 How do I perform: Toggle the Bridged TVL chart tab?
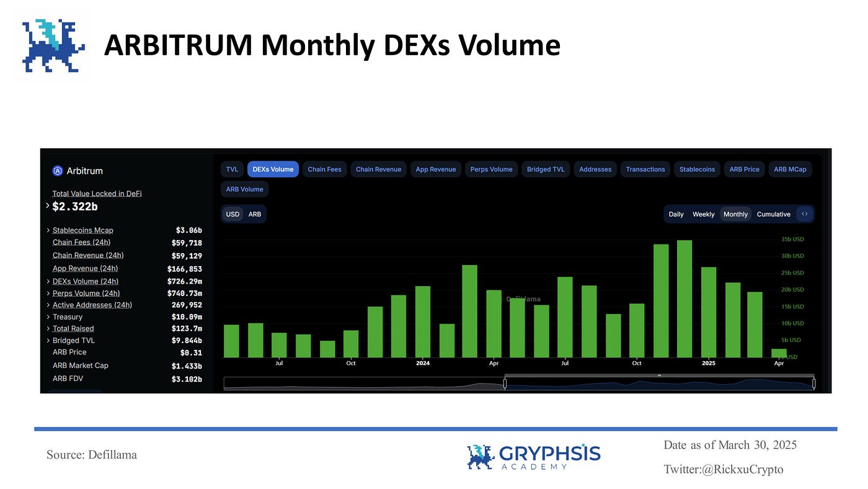coord(546,169)
